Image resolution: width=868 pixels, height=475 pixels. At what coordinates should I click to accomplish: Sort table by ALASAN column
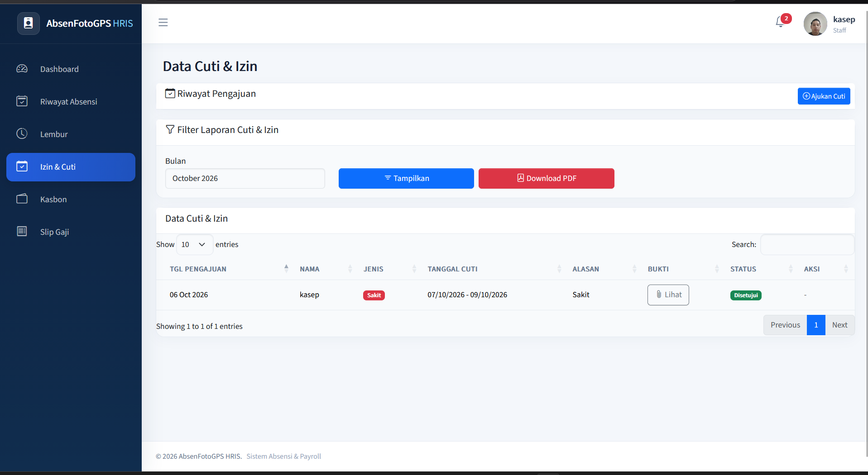605,269
